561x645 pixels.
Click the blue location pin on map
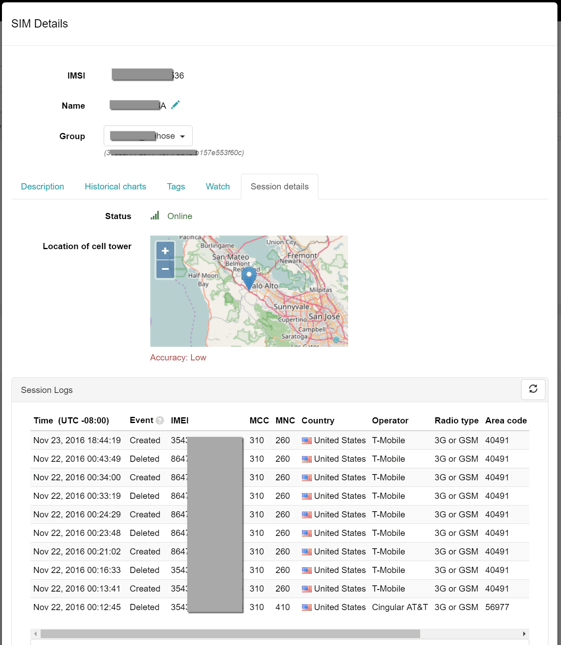click(249, 278)
